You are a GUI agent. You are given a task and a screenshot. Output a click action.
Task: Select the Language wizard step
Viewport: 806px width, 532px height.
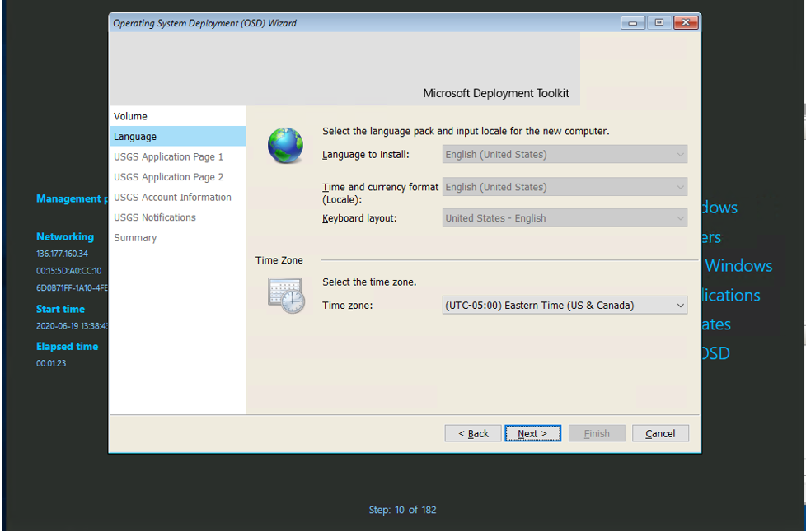pos(178,137)
